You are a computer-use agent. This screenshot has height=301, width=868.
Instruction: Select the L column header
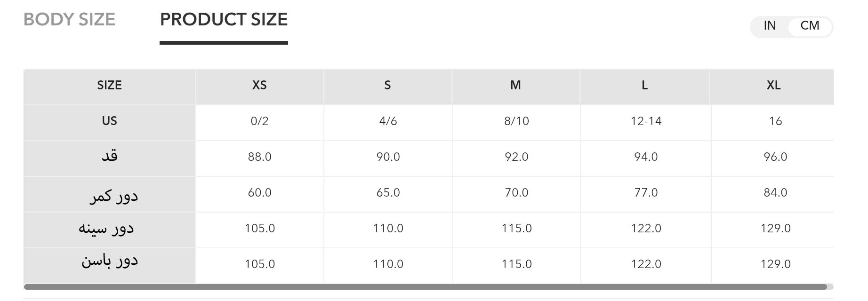tap(644, 86)
